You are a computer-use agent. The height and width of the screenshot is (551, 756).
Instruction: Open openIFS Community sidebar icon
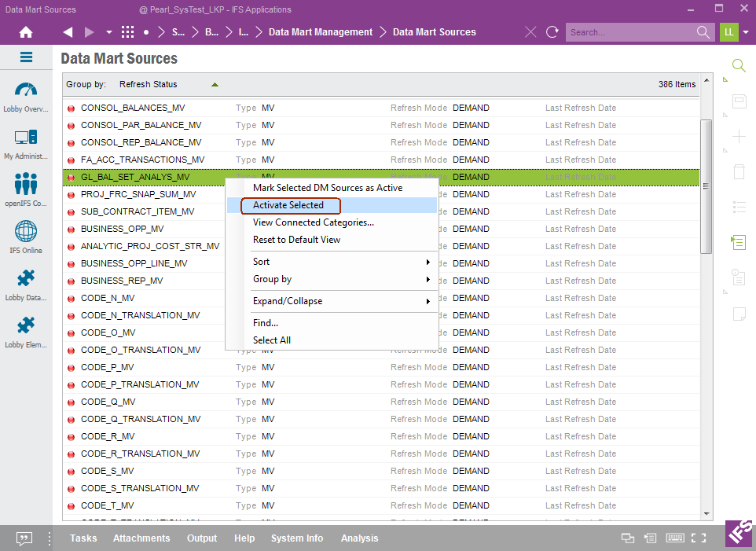[x=26, y=189]
